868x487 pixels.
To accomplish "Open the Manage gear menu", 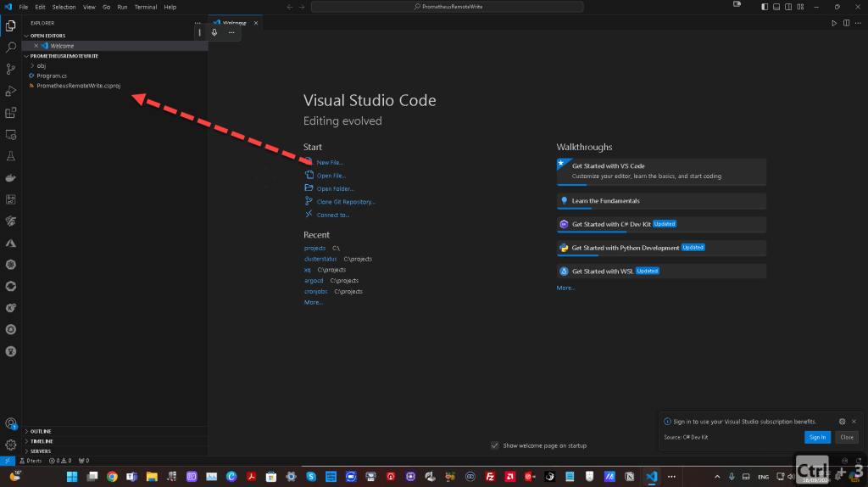I will click(10, 445).
